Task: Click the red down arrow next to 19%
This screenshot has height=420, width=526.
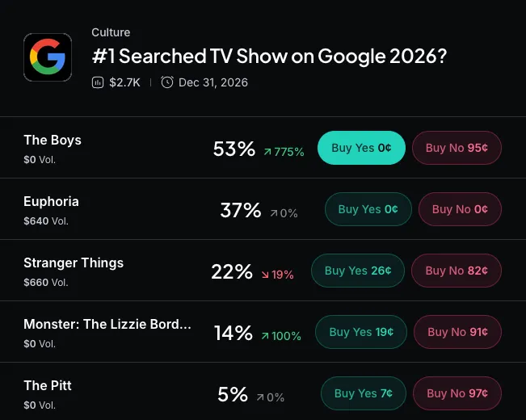Action: 265,275
